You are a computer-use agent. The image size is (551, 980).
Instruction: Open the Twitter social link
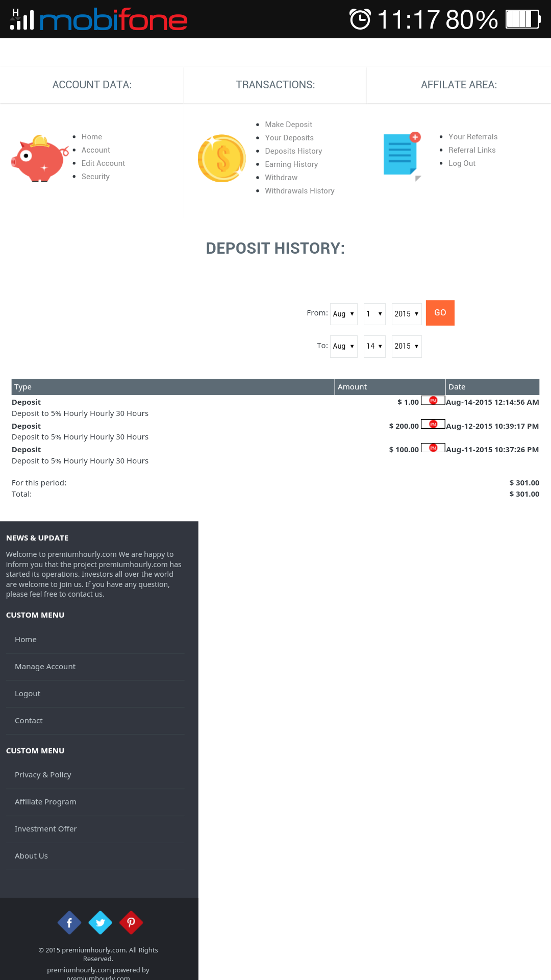coord(101,922)
